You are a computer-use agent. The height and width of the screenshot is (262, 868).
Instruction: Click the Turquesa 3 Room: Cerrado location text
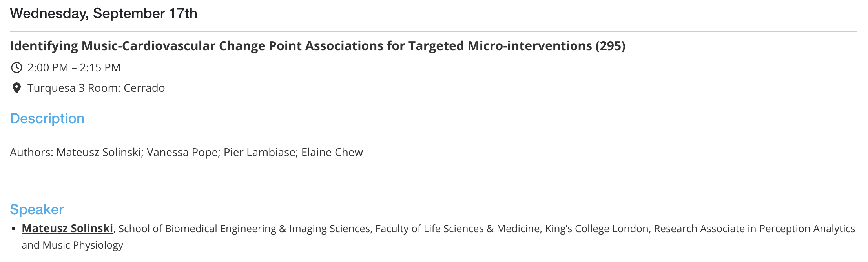pyautogui.click(x=96, y=88)
